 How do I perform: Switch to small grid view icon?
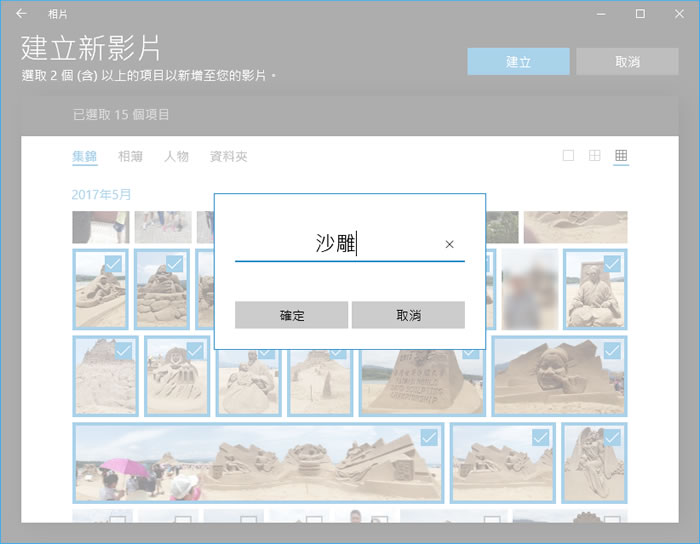point(621,155)
